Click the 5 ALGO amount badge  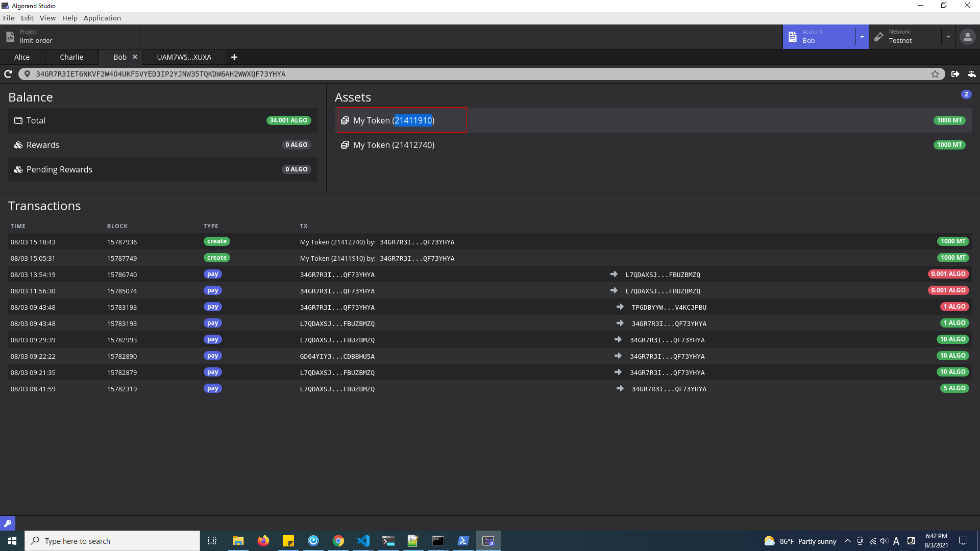pos(954,388)
